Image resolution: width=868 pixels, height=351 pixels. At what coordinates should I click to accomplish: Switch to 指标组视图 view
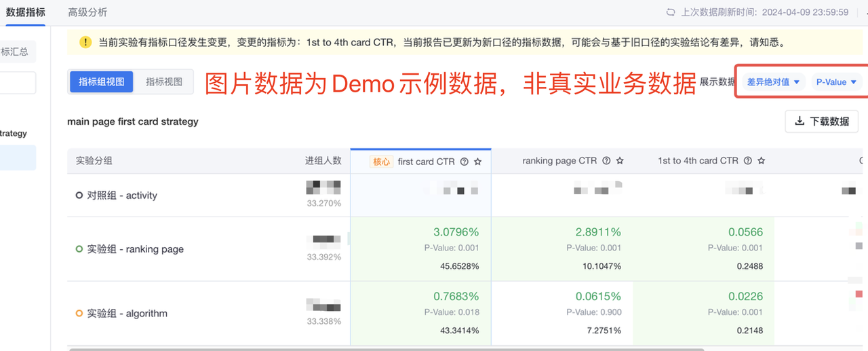click(x=102, y=81)
